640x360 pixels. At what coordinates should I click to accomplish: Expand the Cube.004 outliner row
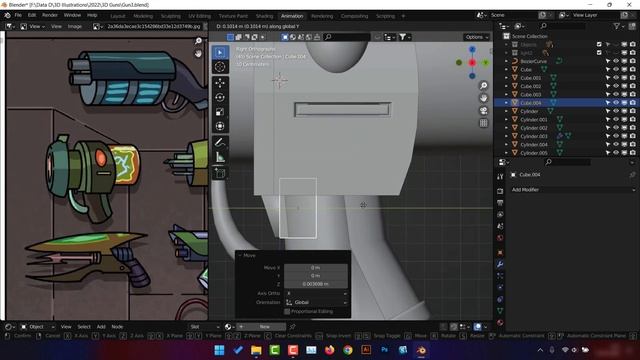(x=507, y=103)
